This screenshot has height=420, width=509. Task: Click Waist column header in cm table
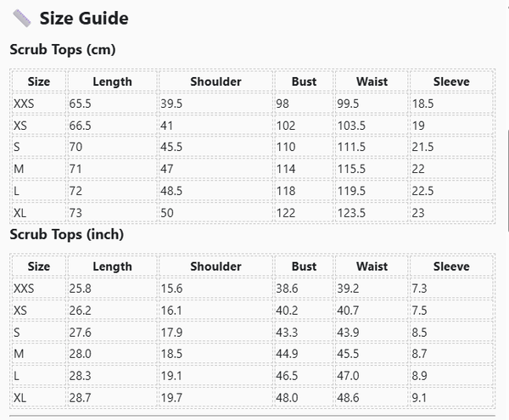tap(372, 81)
